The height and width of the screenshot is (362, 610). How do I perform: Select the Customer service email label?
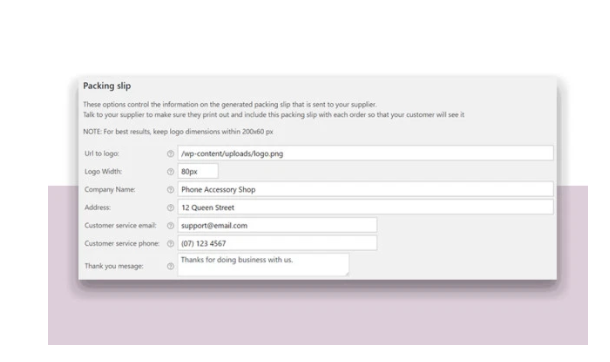pyautogui.click(x=120, y=226)
